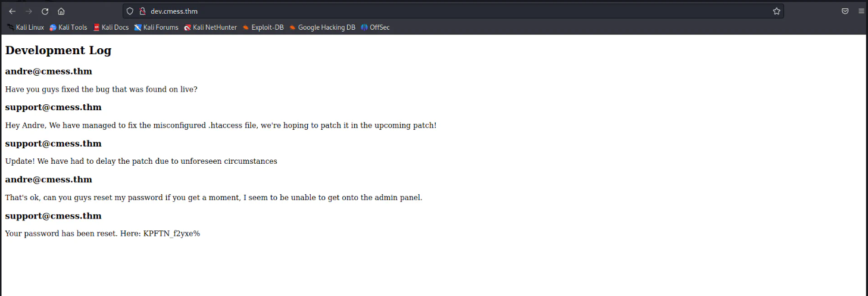The height and width of the screenshot is (296, 868).
Task: Open the Pocket save icon
Action: coord(845,11)
